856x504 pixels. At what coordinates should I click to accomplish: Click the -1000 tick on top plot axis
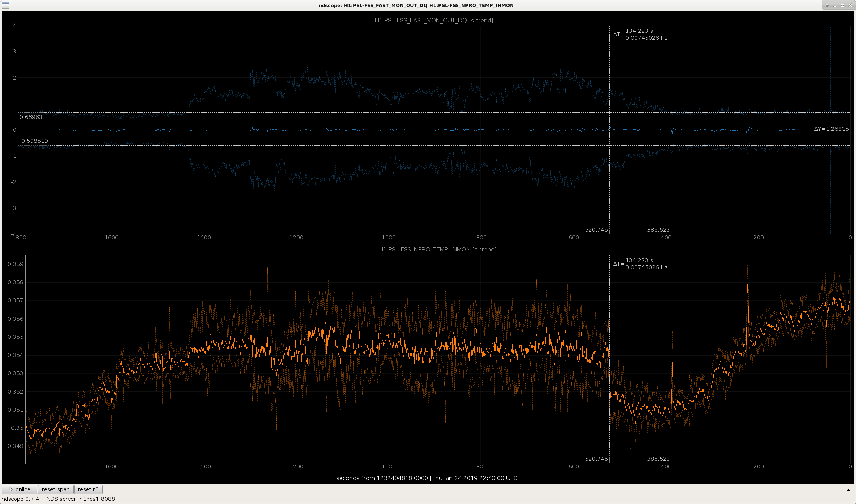tap(388, 238)
